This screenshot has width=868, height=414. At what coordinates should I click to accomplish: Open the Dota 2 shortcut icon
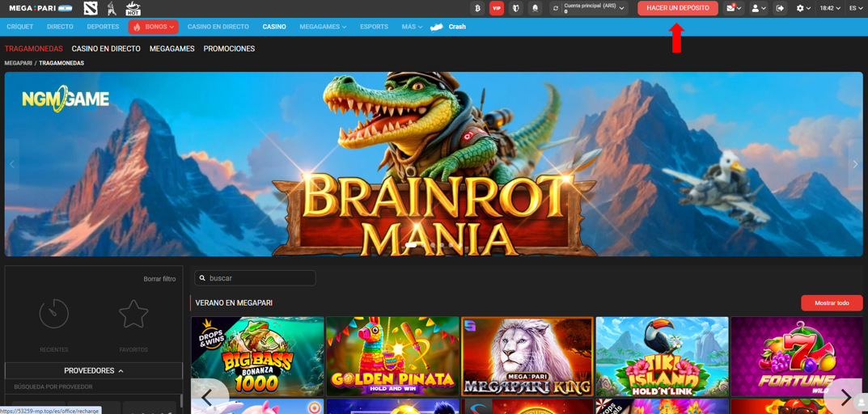(x=91, y=8)
